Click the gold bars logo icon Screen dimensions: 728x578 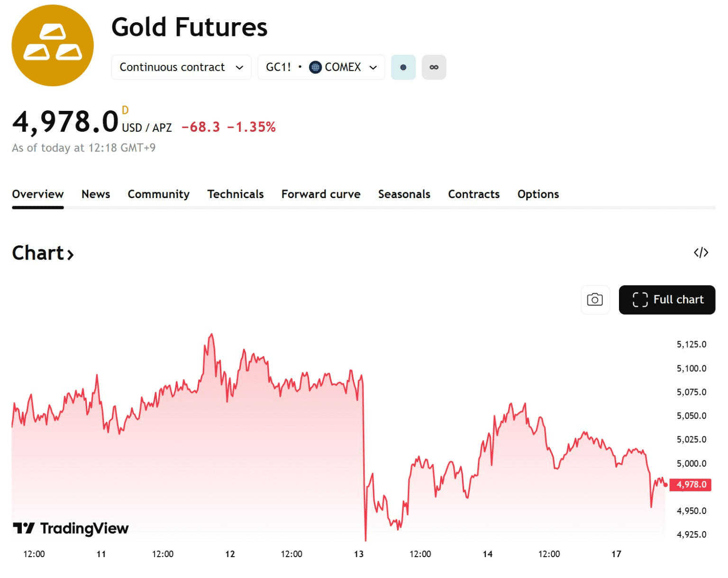pyautogui.click(x=53, y=45)
